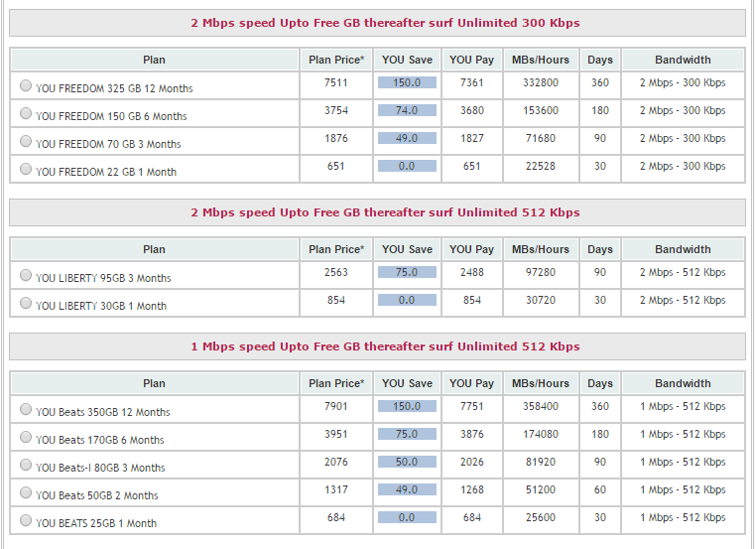Click plan price 1317
Screen dimensions: 756x549
pos(336,489)
